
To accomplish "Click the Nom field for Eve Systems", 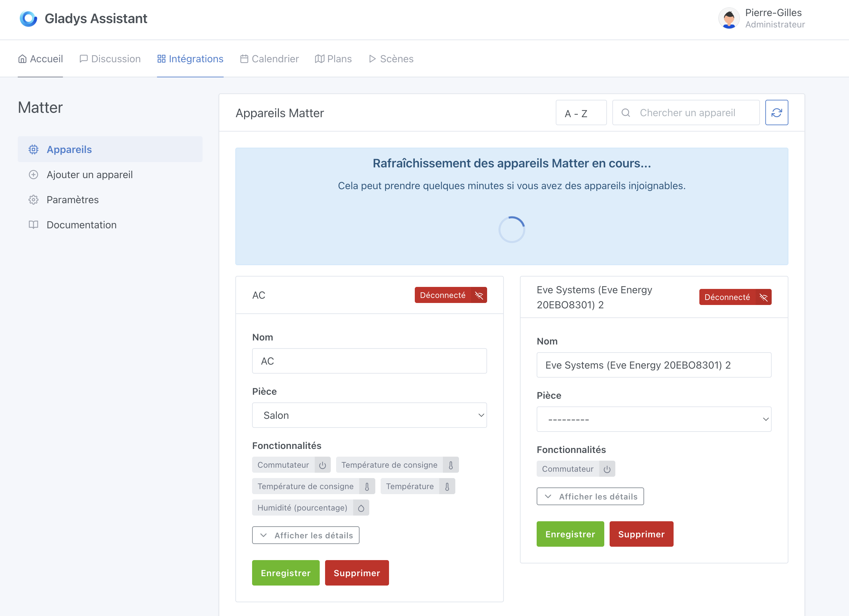I will click(x=653, y=365).
